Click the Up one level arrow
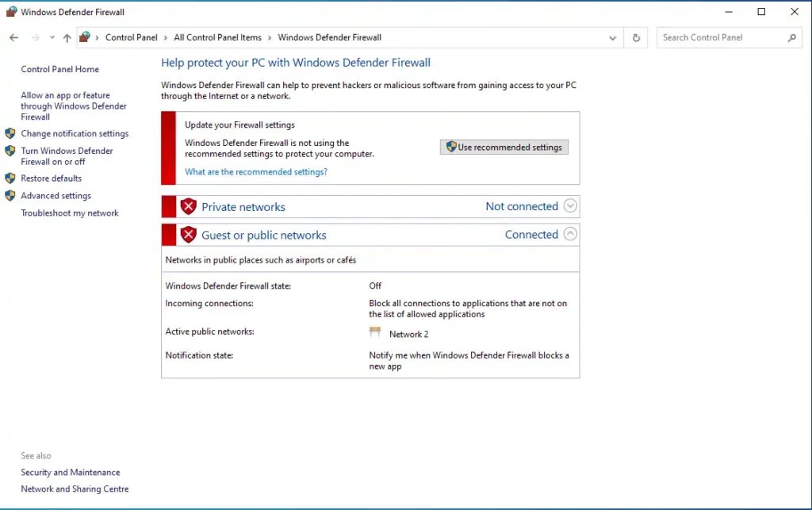The width and height of the screenshot is (812, 510). 67,37
